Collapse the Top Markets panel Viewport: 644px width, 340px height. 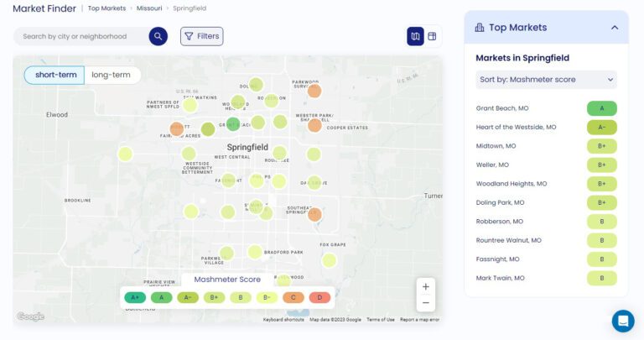[x=614, y=28]
